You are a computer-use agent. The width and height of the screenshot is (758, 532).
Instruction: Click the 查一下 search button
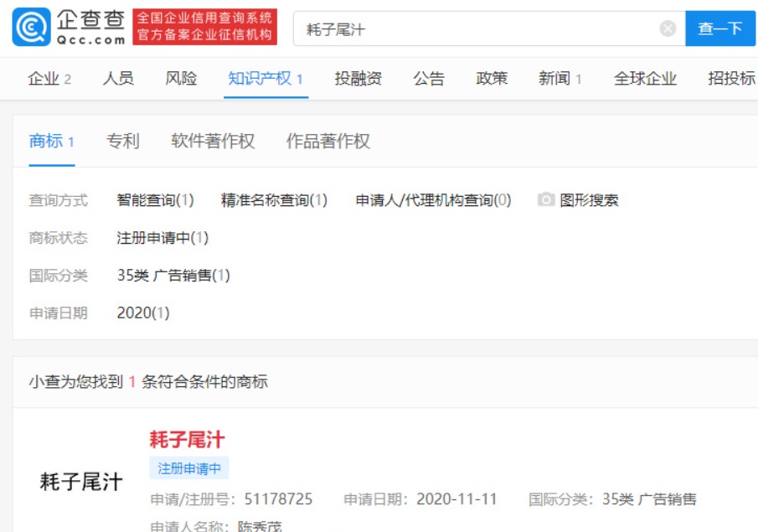720,28
